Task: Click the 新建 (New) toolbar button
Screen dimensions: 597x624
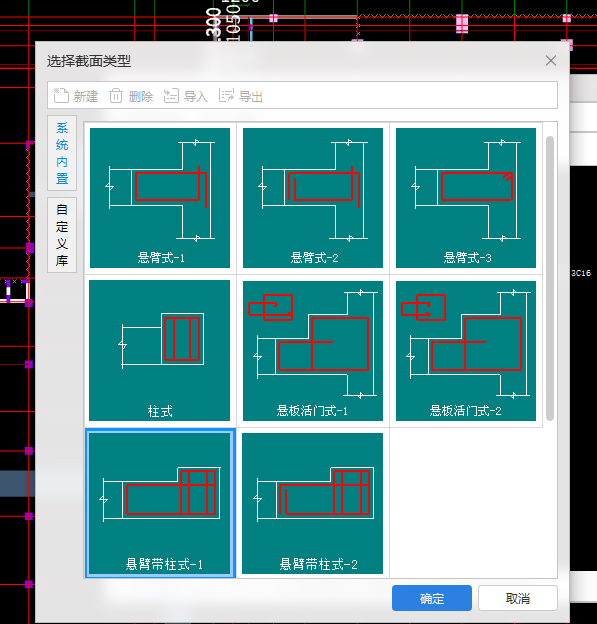Action: [x=76, y=96]
